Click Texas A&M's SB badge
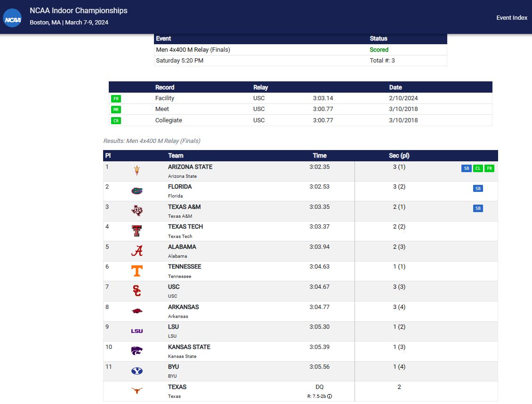The width and height of the screenshot is (532, 404). (x=478, y=208)
